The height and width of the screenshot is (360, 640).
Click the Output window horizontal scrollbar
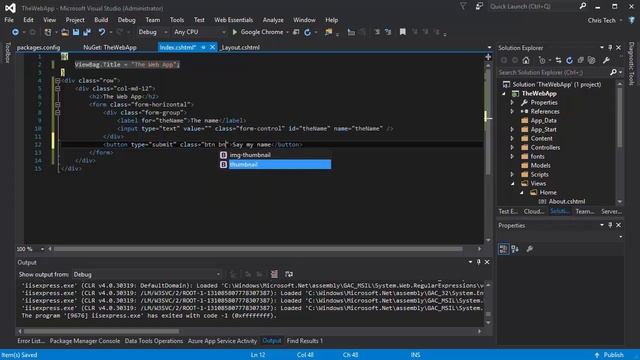pyautogui.click(x=101, y=331)
